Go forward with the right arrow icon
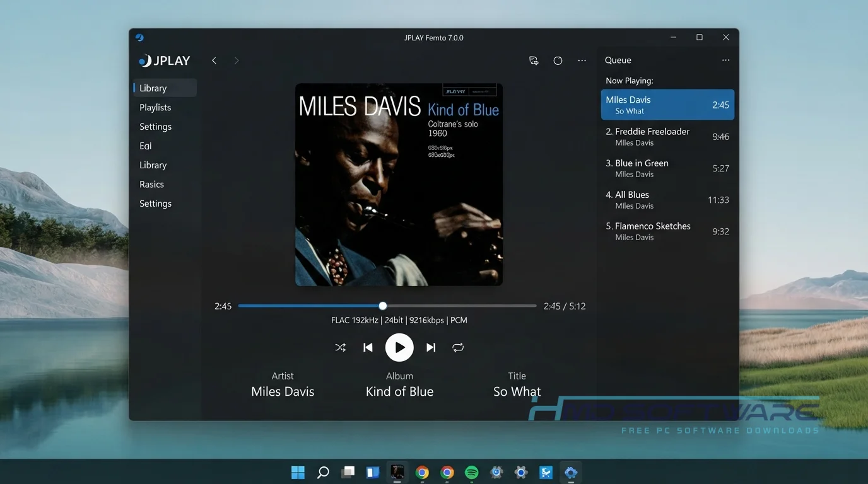This screenshot has width=868, height=484. [237, 60]
